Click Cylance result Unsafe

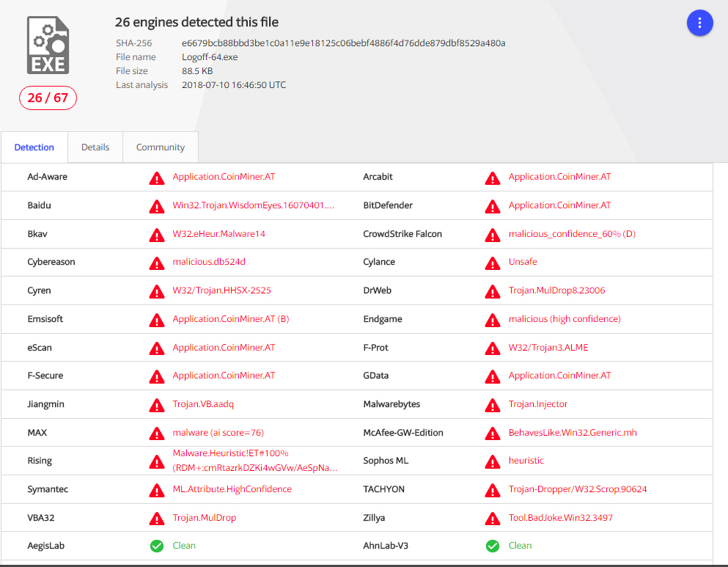523,262
